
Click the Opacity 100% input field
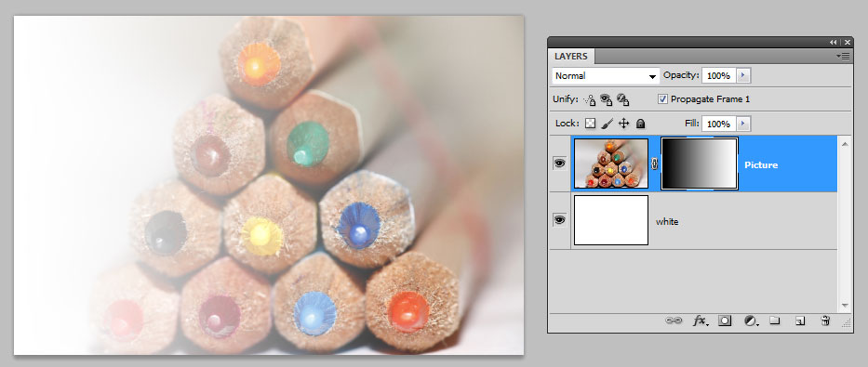pos(718,75)
